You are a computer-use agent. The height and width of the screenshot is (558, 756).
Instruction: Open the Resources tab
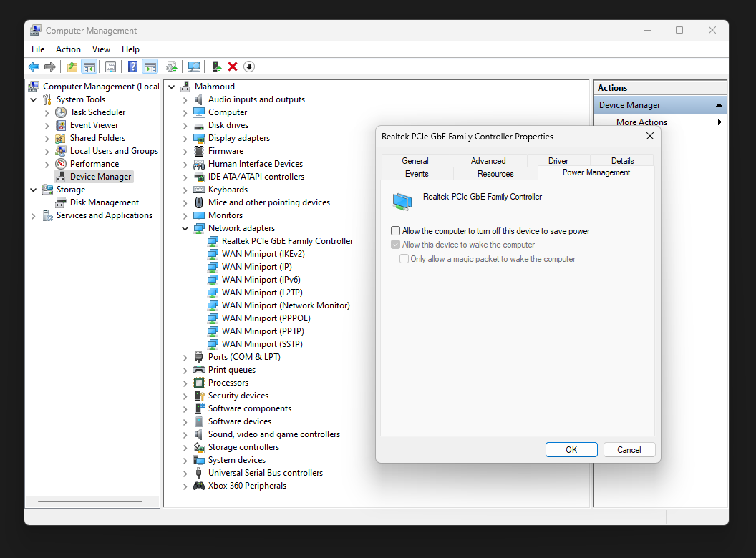pyautogui.click(x=495, y=173)
